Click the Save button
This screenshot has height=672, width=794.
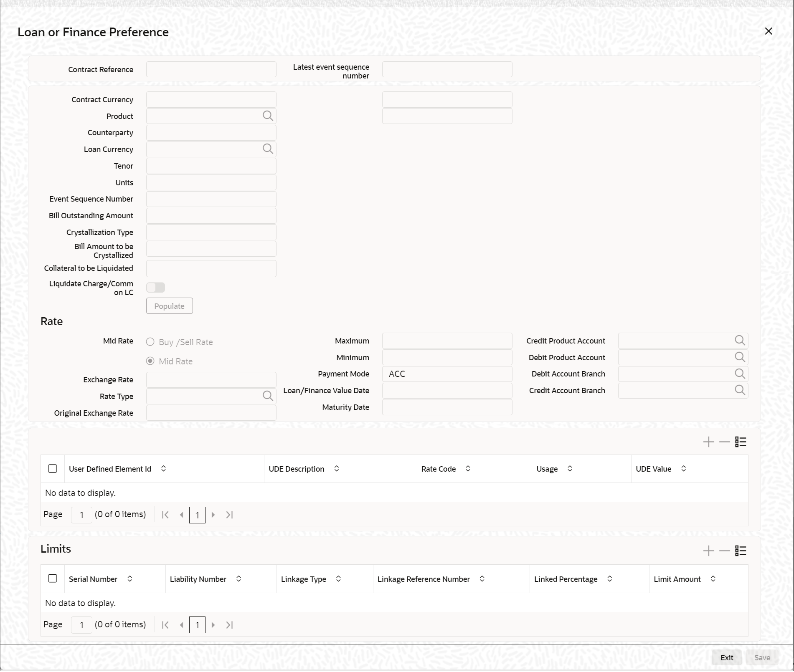(x=762, y=657)
